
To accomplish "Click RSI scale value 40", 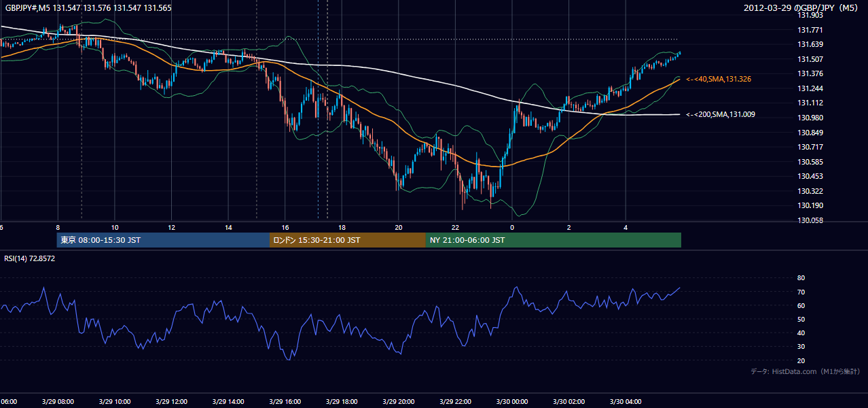I will (x=801, y=333).
